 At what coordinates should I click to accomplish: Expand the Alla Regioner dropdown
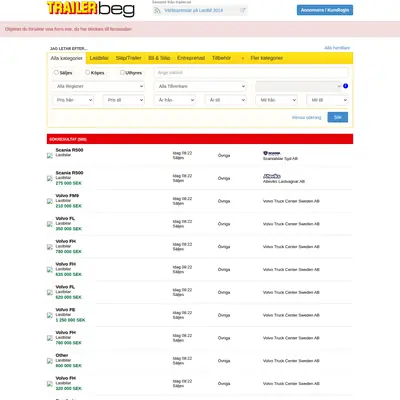(98, 86)
